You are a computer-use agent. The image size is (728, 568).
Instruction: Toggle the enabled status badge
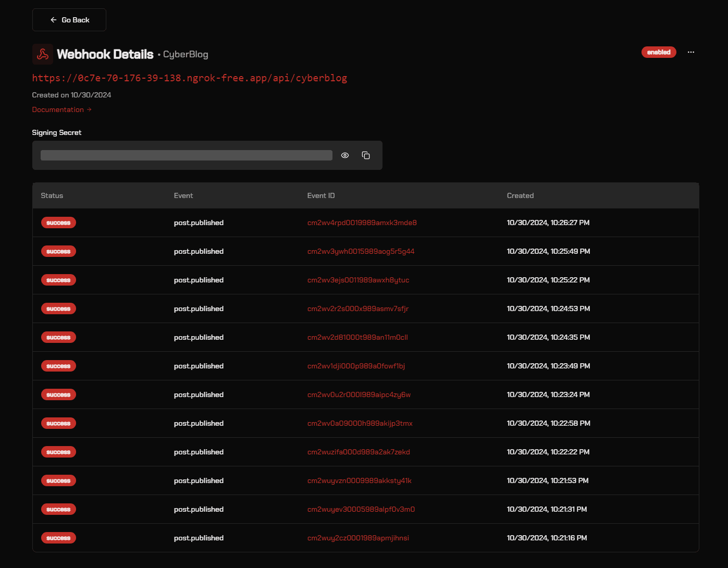[659, 52]
